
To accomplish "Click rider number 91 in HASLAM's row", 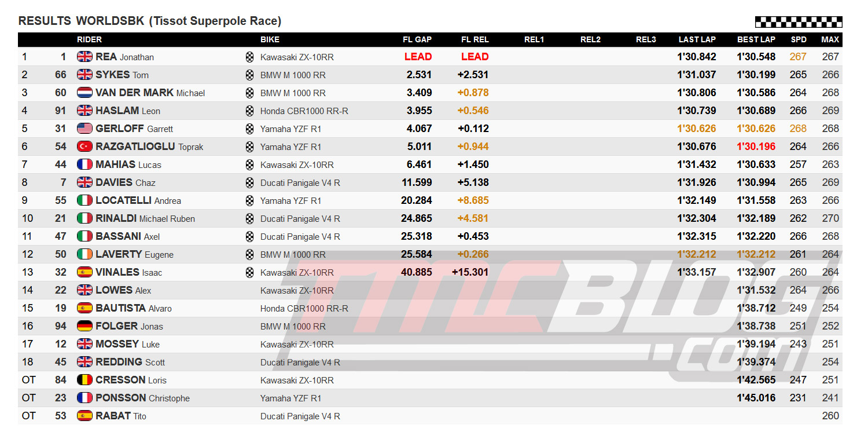I will coord(61,111).
